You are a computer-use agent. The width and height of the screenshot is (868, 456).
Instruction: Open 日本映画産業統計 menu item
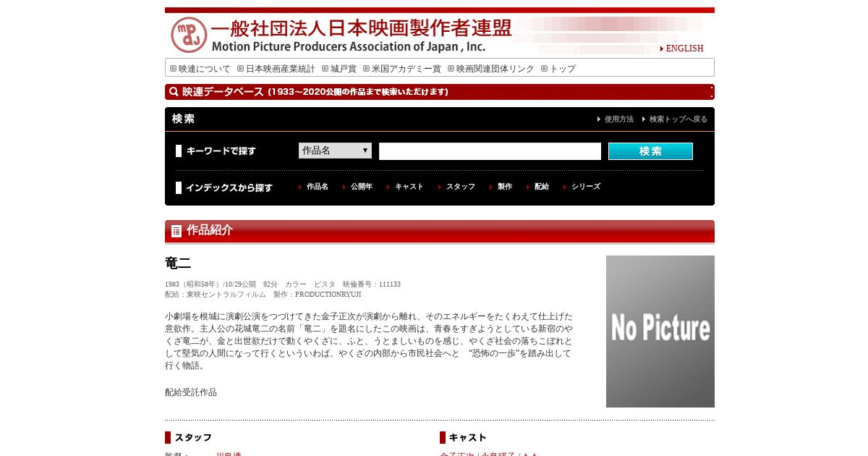[x=281, y=69]
